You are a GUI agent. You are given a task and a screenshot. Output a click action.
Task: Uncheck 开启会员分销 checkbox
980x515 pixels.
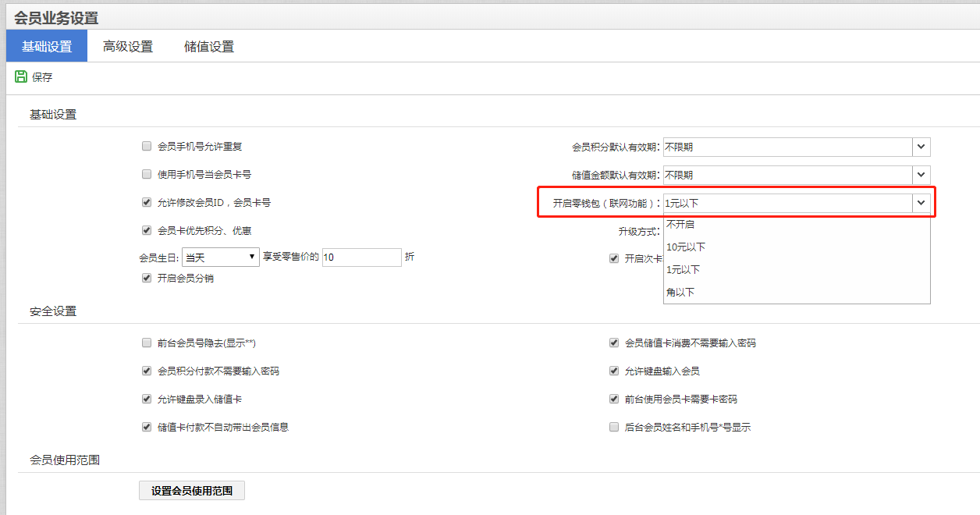[147, 278]
